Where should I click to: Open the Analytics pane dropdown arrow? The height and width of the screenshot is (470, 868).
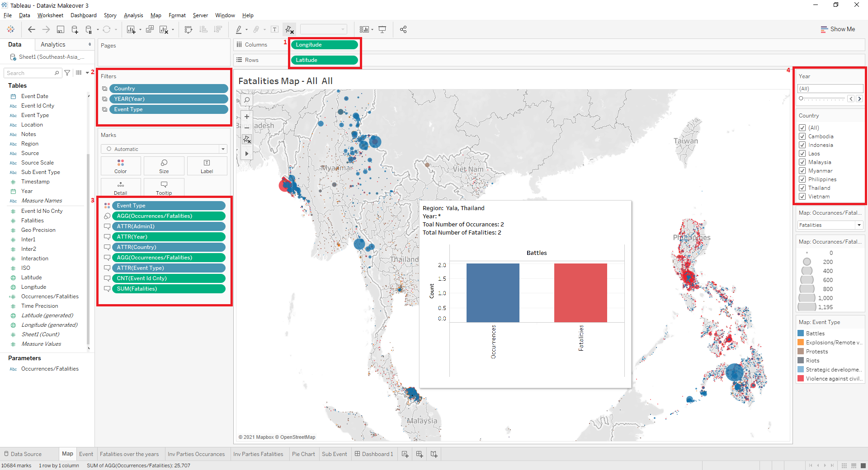pos(90,44)
